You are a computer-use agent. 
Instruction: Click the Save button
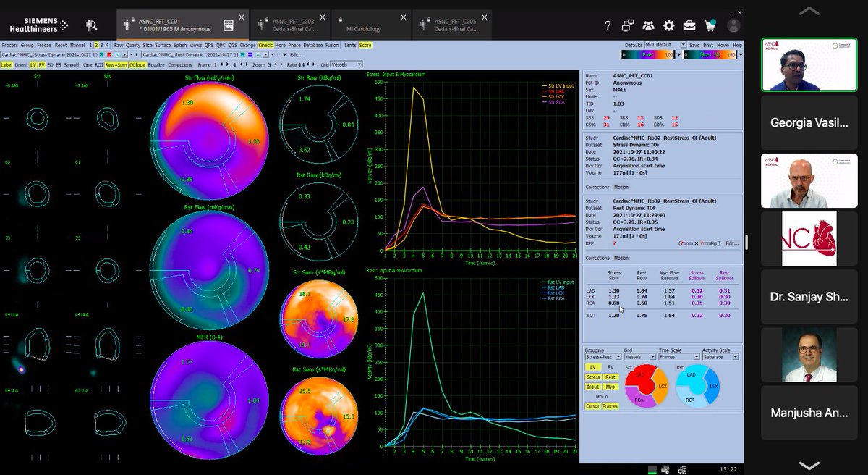pyautogui.click(x=694, y=45)
